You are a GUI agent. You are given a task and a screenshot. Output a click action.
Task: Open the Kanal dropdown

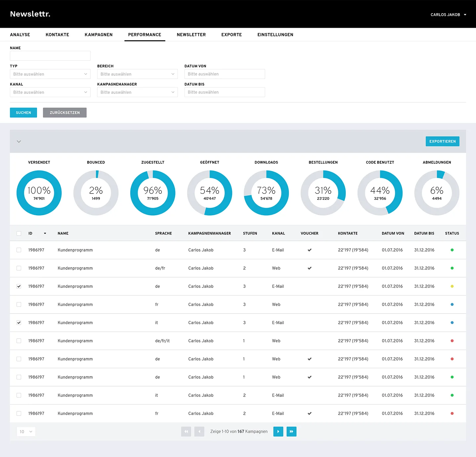pyautogui.click(x=50, y=92)
